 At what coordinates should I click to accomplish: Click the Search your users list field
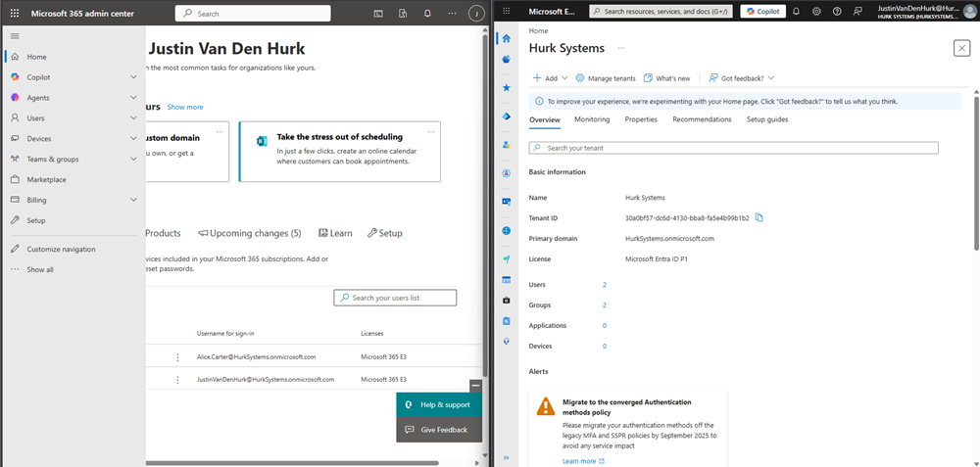(395, 298)
